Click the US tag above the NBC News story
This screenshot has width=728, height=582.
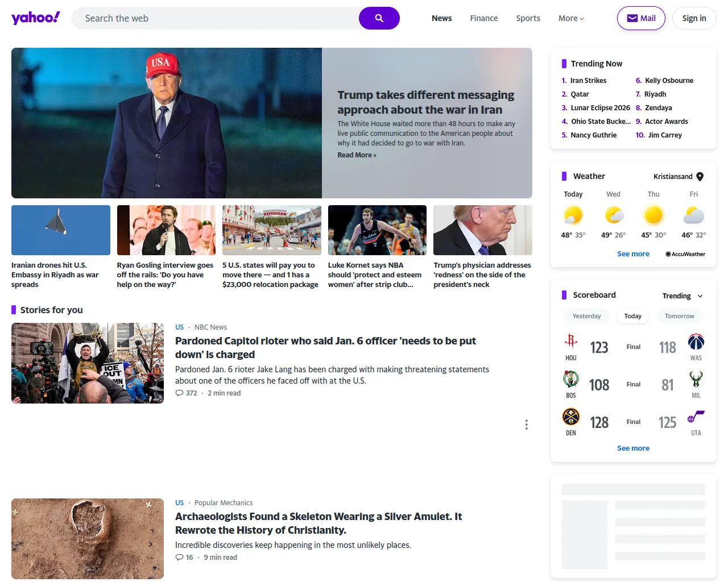[x=180, y=327]
